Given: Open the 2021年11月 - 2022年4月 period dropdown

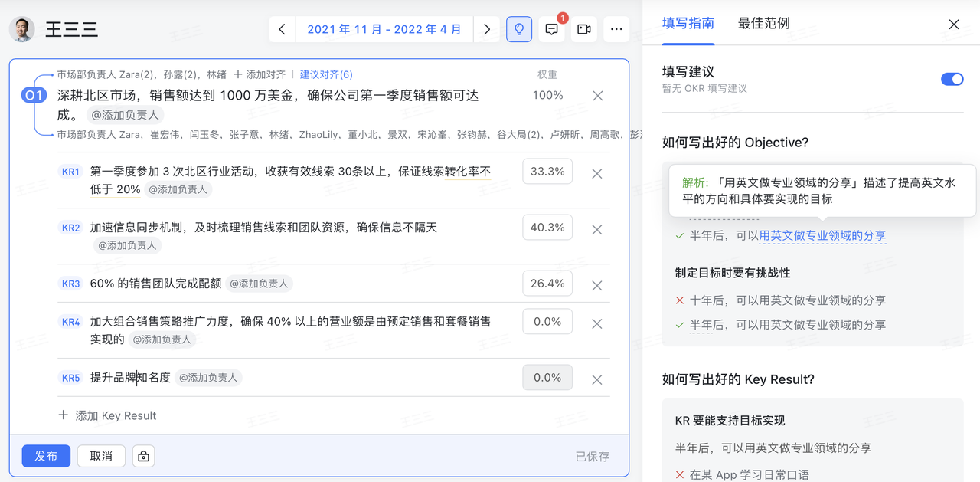Looking at the screenshot, I should 384,28.
